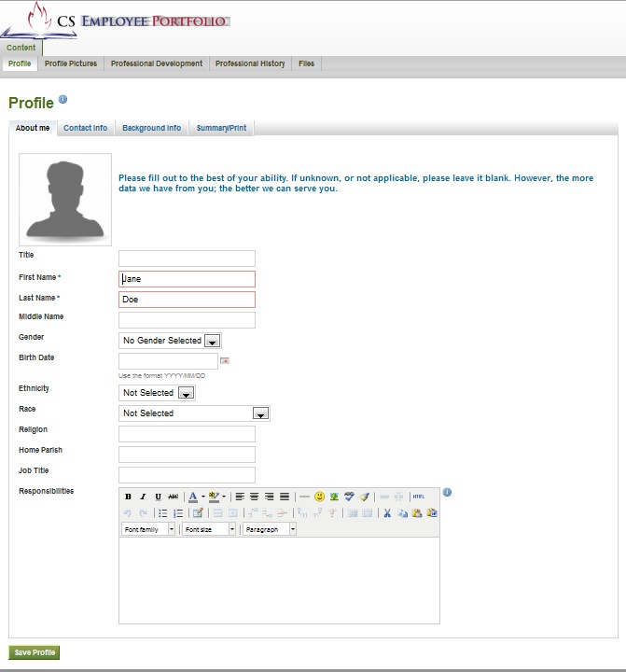Screen dimensions: 626x672
Task: Insert a bulleted list
Action: point(162,513)
